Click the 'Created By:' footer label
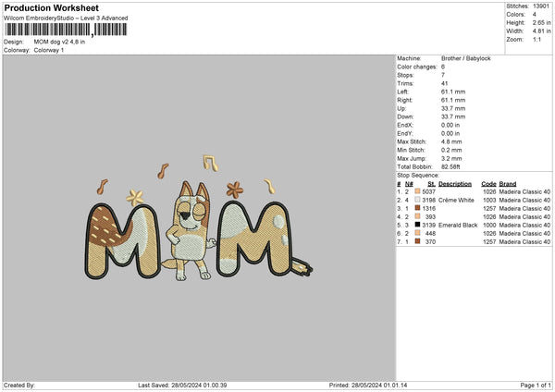Image resolution: width=555 pixels, height=392 pixels. pyautogui.click(x=19, y=385)
